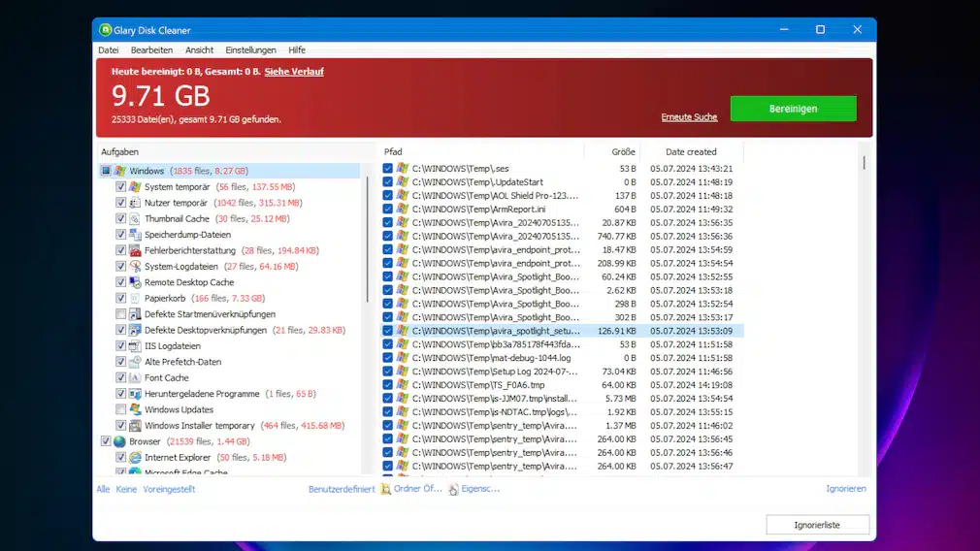Click the Glary Disk Cleaner title bar logo

click(105, 29)
